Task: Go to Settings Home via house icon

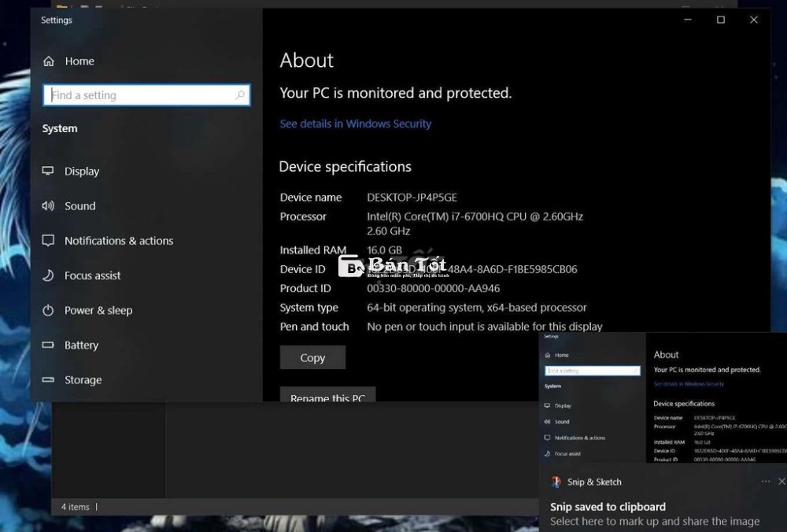Action: click(x=49, y=61)
